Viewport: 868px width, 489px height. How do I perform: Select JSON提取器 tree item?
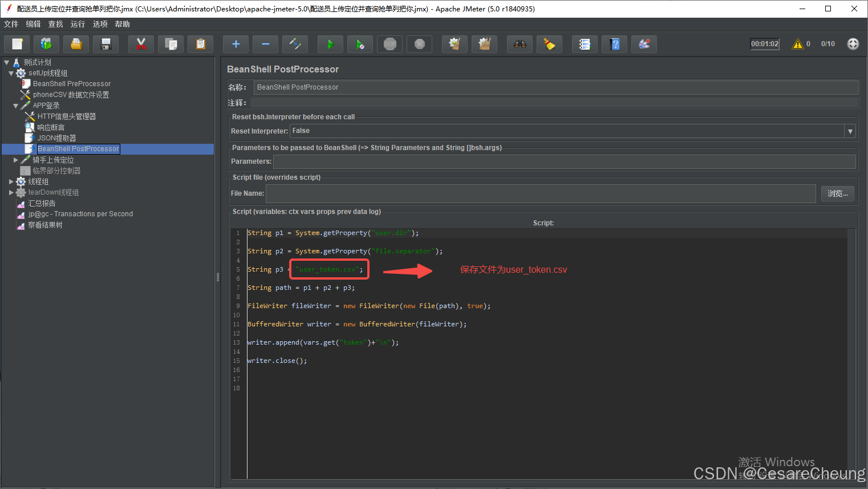[x=56, y=138]
